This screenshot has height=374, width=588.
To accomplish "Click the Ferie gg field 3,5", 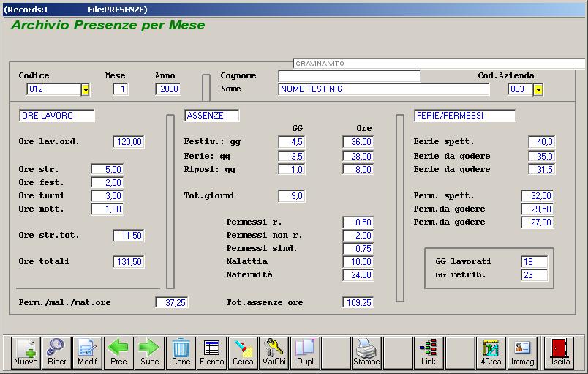I will pyautogui.click(x=292, y=156).
